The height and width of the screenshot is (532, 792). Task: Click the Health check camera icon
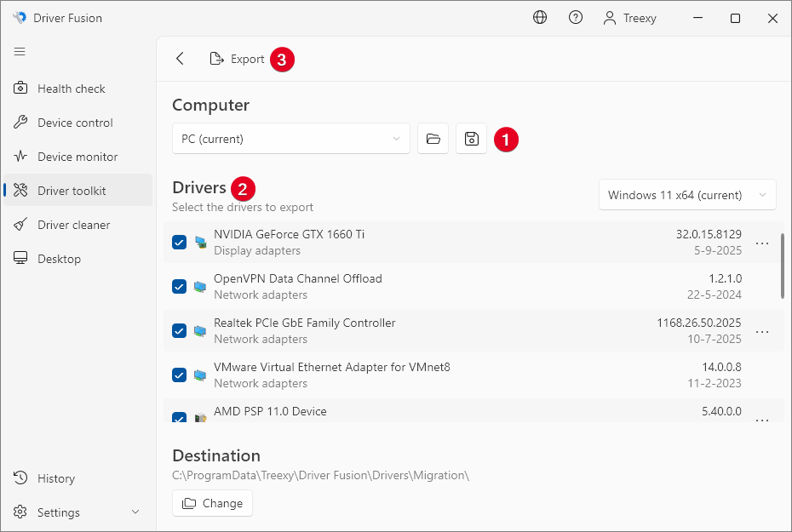pos(20,88)
